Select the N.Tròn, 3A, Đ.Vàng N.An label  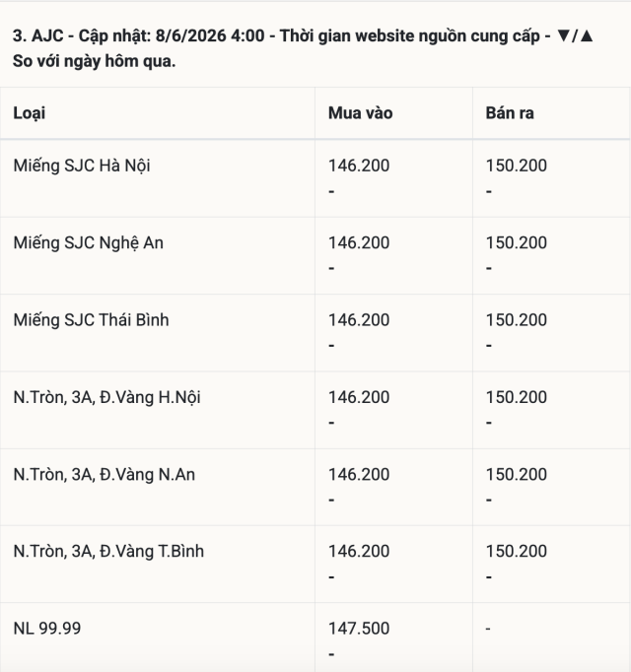(105, 474)
